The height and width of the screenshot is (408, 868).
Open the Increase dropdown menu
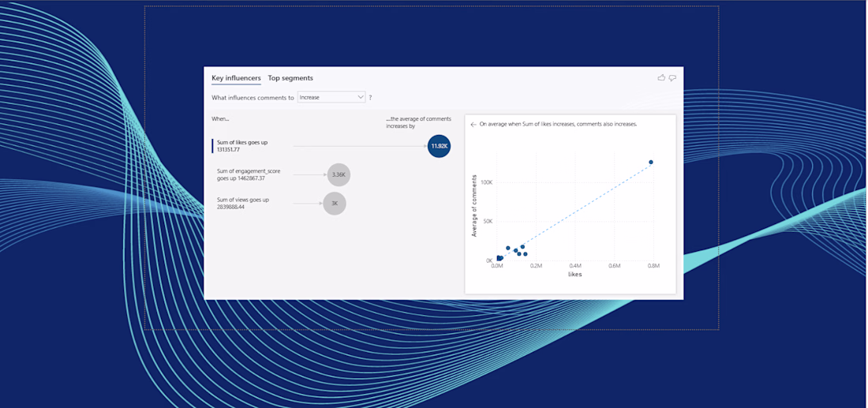[331, 97]
